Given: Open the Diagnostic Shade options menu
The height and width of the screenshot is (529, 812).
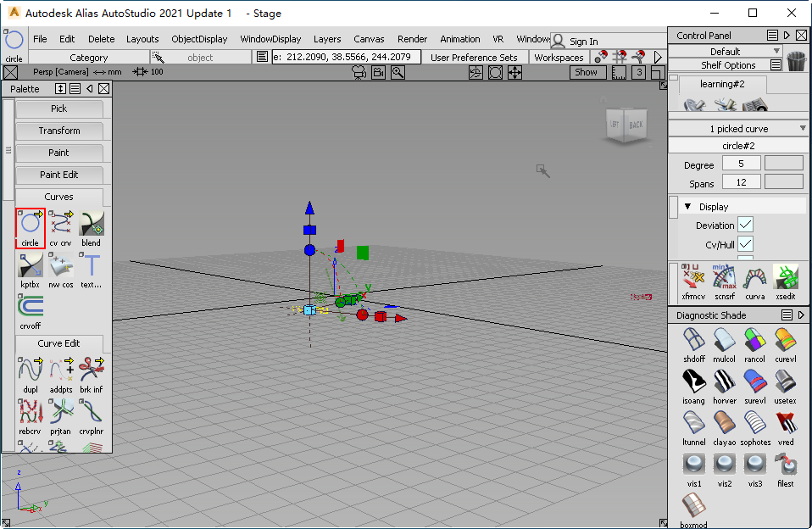Looking at the screenshot, I should [x=787, y=315].
